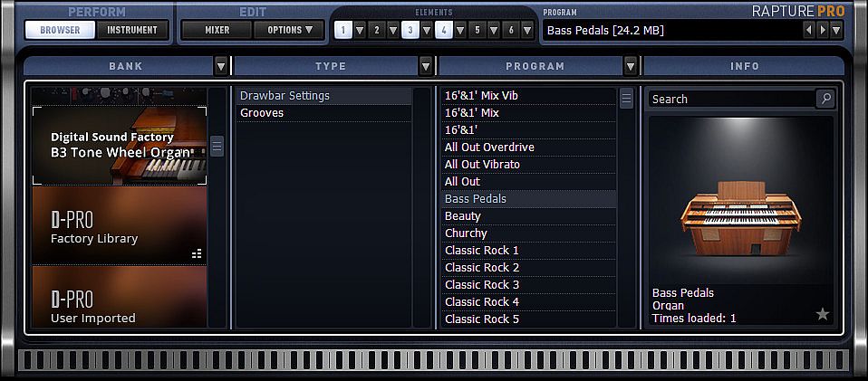The width and height of the screenshot is (868, 381).
Task: Select D-PRO Factory Library bank
Action: tap(119, 225)
